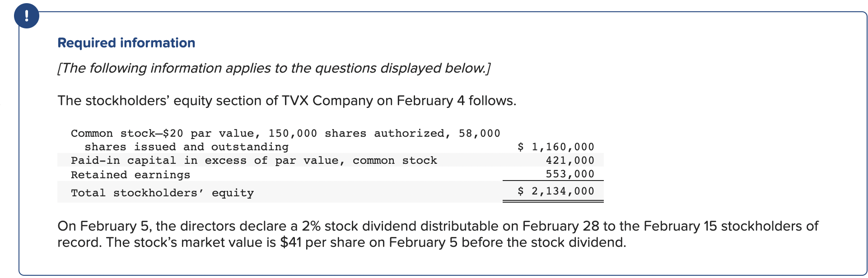The height and width of the screenshot is (278, 868).
Task: Click the exclamation alert icon
Action: tap(27, 16)
